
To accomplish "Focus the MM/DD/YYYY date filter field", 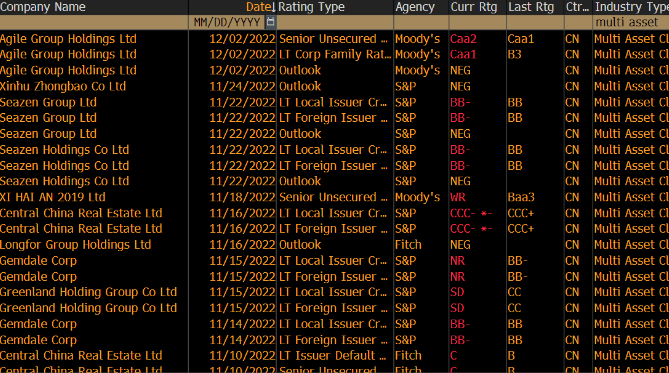I will [227, 22].
